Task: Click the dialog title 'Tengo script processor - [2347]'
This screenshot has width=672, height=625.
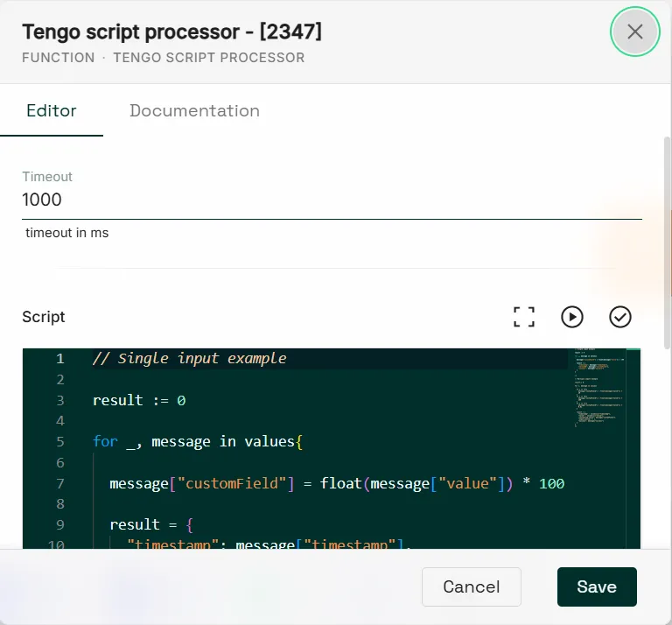Action: click(171, 32)
